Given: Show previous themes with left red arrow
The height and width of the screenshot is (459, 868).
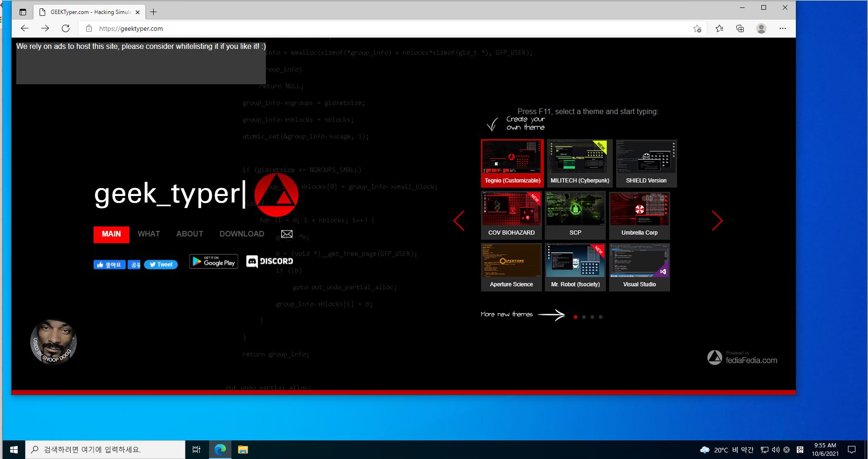Looking at the screenshot, I should (x=459, y=221).
